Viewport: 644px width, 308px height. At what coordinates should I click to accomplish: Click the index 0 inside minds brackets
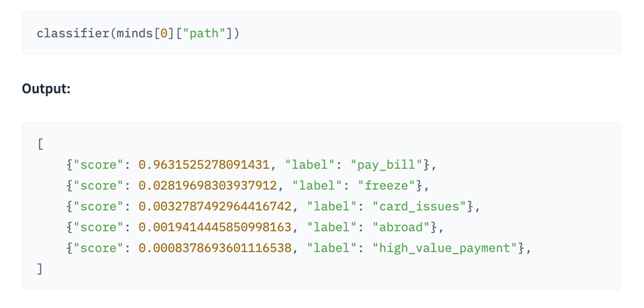(x=164, y=33)
